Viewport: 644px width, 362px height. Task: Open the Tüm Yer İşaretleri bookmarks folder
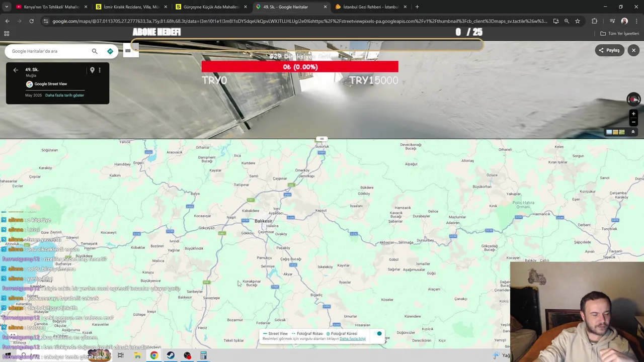pos(620,34)
